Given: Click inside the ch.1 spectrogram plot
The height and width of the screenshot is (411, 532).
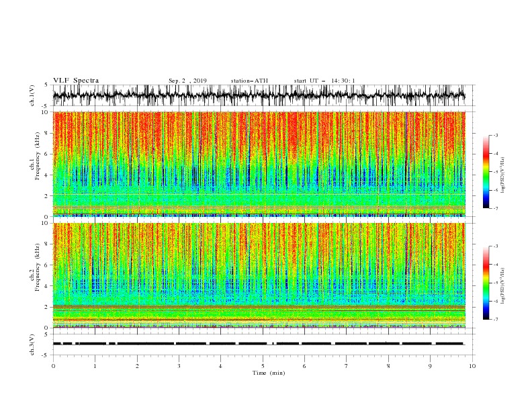Looking at the screenshot, I should tap(259, 164).
